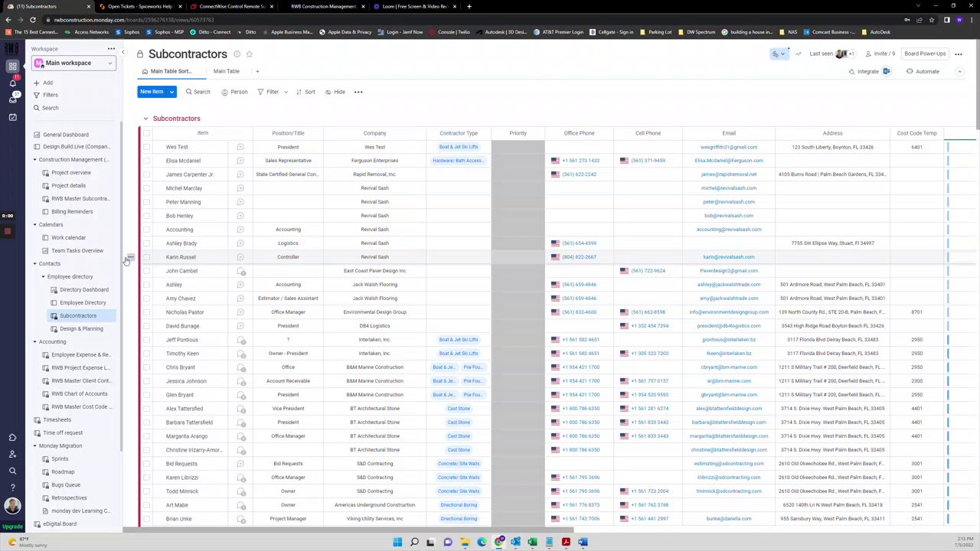Open the help question mark icon
This screenshot has height=551, width=980.
coord(12,488)
